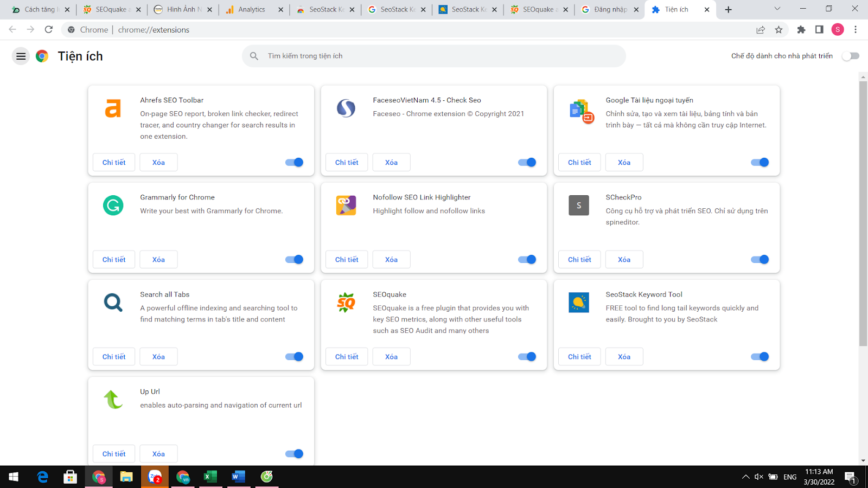Open Chi tiết for Ahrefs SEO Toolbar
This screenshot has height=488, width=868.
114,162
